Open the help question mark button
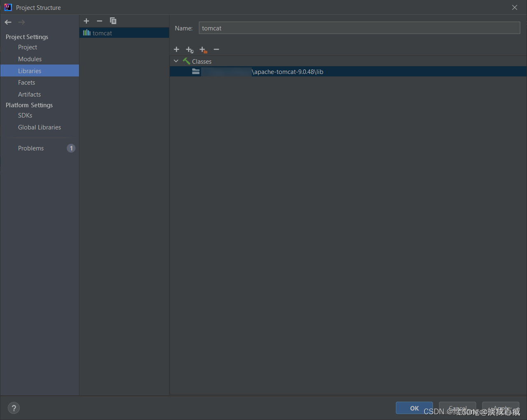This screenshot has height=420, width=527. (x=14, y=408)
